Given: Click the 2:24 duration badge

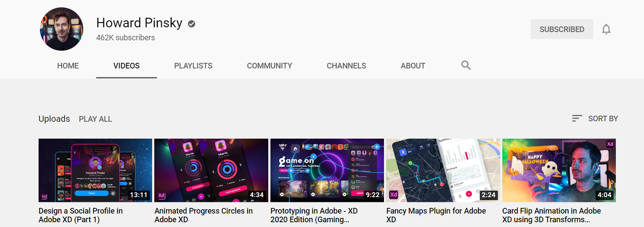Looking at the screenshot, I should (488, 195).
